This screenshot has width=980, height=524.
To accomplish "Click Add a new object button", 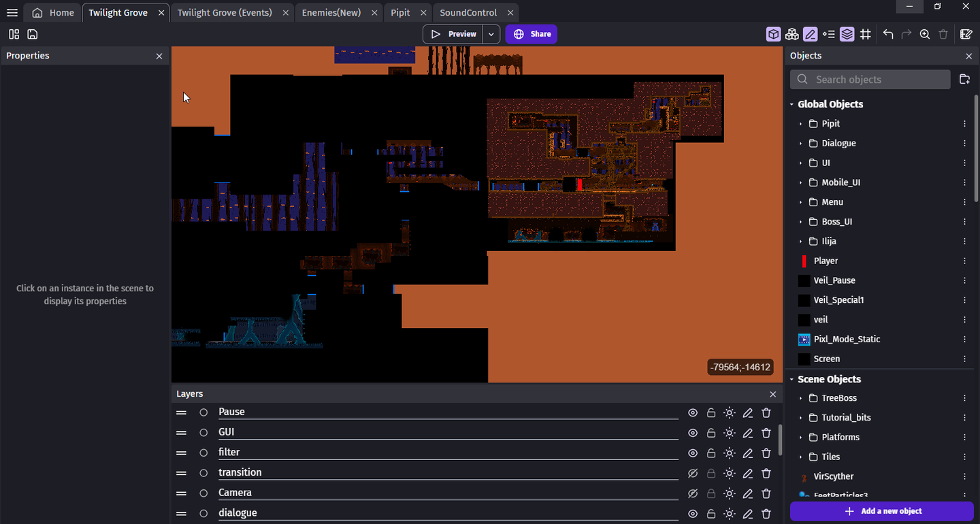I will tap(882, 511).
